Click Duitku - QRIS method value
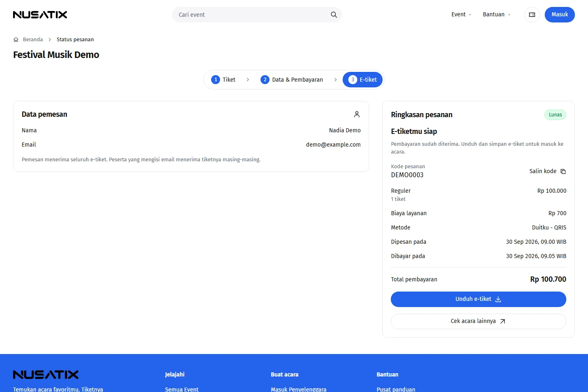This screenshot has width=588, height=392. pyautogui.click(x=549, y=227)
